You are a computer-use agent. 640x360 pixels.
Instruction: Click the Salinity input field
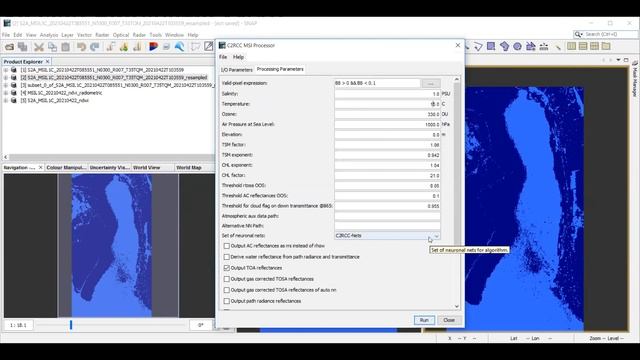click(x=387, y=94)
